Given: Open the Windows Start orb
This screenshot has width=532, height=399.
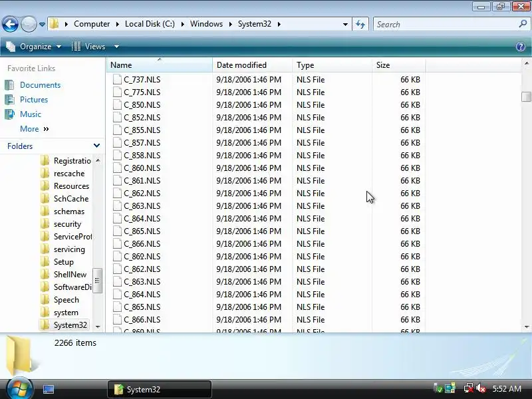Looking at the screenshot, I should point(19,388).
